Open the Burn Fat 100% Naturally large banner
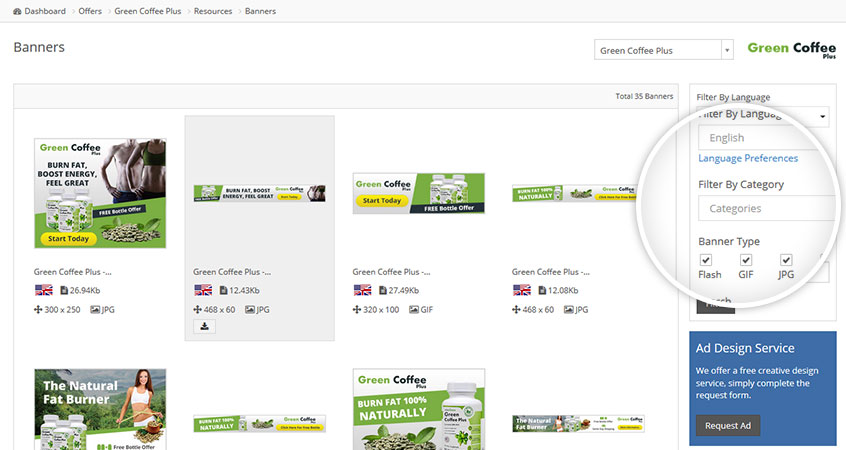Viewport: 846px width, 450px height. (419, 409)
